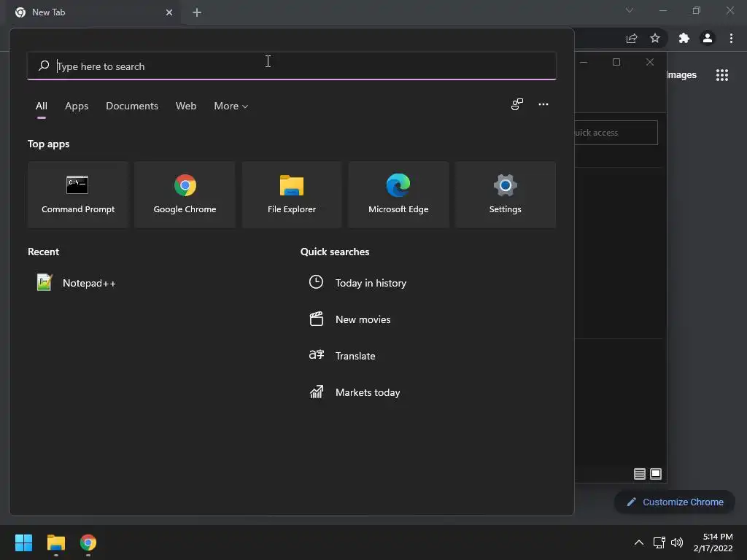This screenshot has height=560, width=747.
Task: Focus the Type here to search box
Action: 292,66
